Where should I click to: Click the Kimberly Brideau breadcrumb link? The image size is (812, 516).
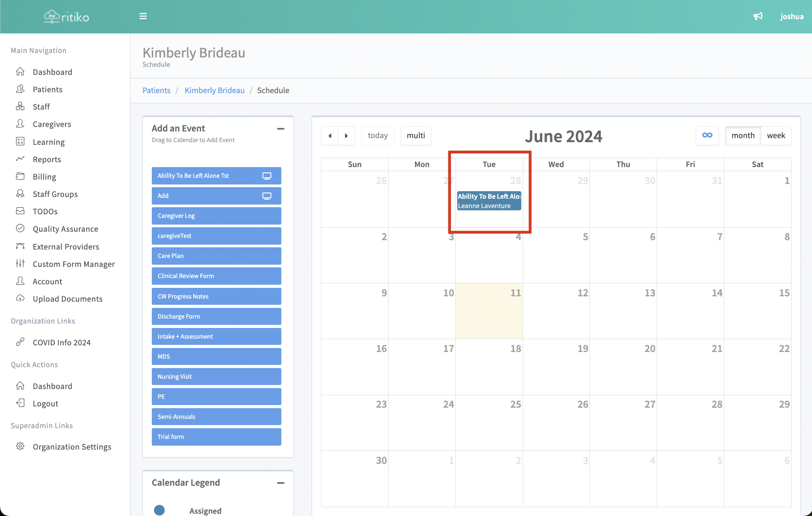[x=215, y=90]
